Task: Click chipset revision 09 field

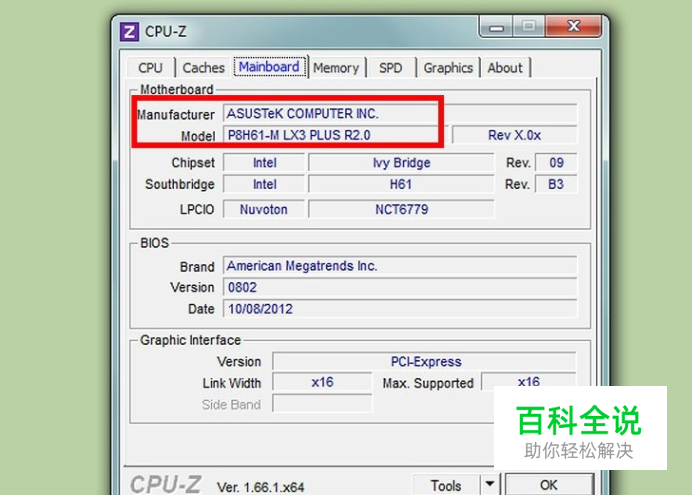Action: (556, 162)
